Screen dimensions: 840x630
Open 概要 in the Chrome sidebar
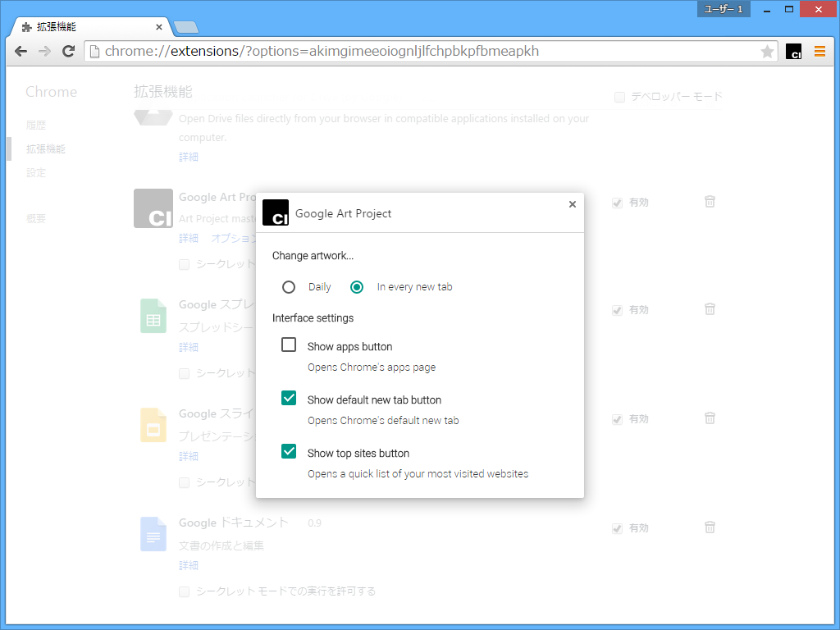36,218
